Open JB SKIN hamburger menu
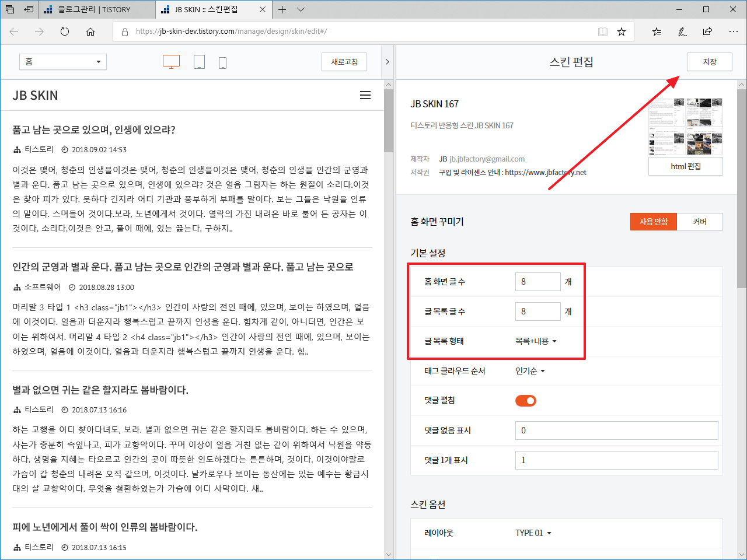 pos(365,95)
